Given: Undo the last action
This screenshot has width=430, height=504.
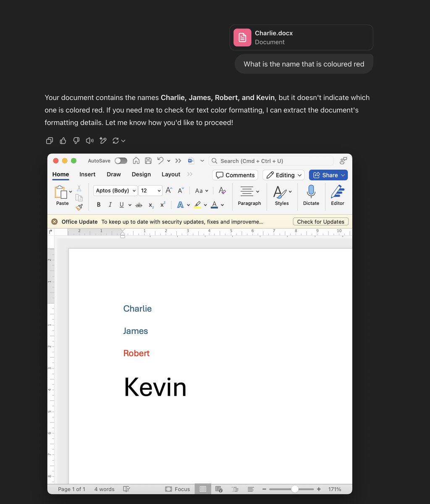Looking at the screenshot, I should (160, 161).
